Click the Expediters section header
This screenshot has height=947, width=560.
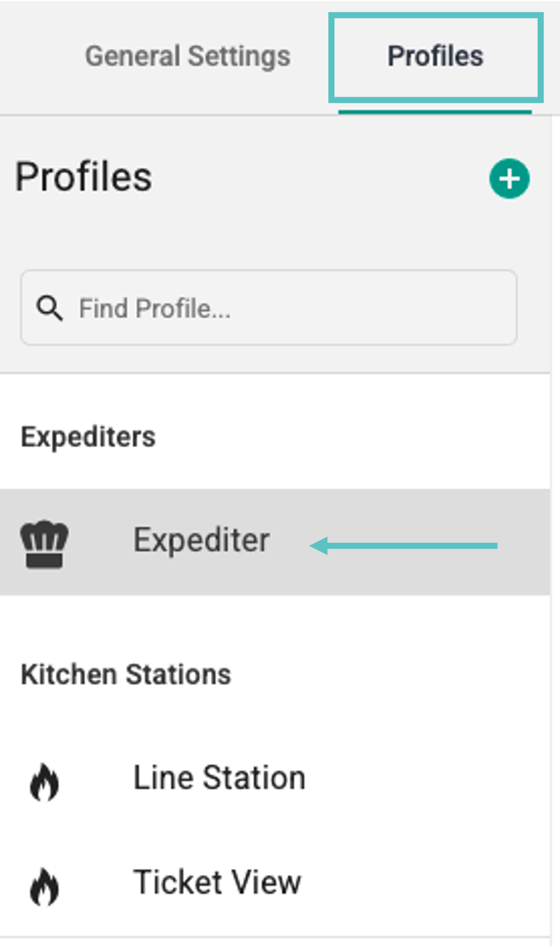pos(88,437)
